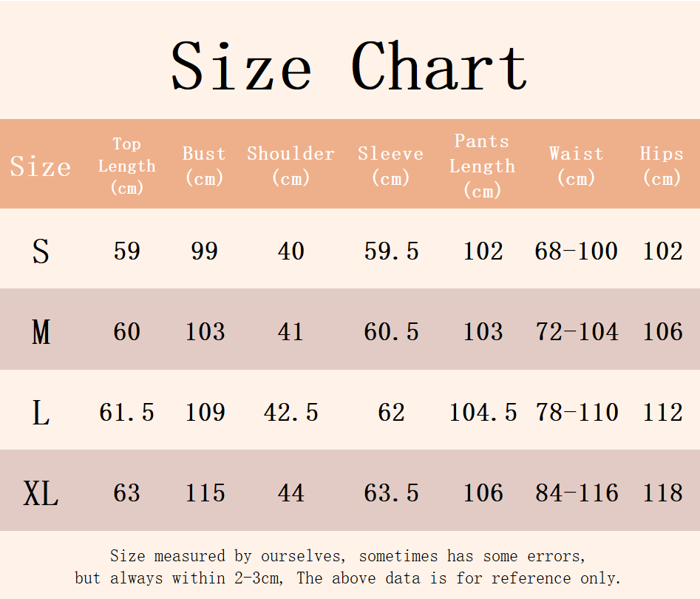Screen dimensions: 700x599
Task: Click the 68-100 waist value
Action: pos(576,251)
